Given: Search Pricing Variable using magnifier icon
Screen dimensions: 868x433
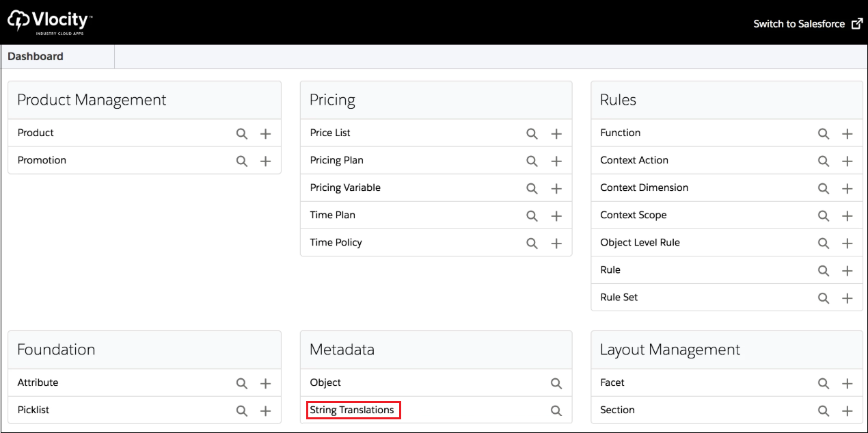Looking at the screenshot, I should click(x=532, y=188).
